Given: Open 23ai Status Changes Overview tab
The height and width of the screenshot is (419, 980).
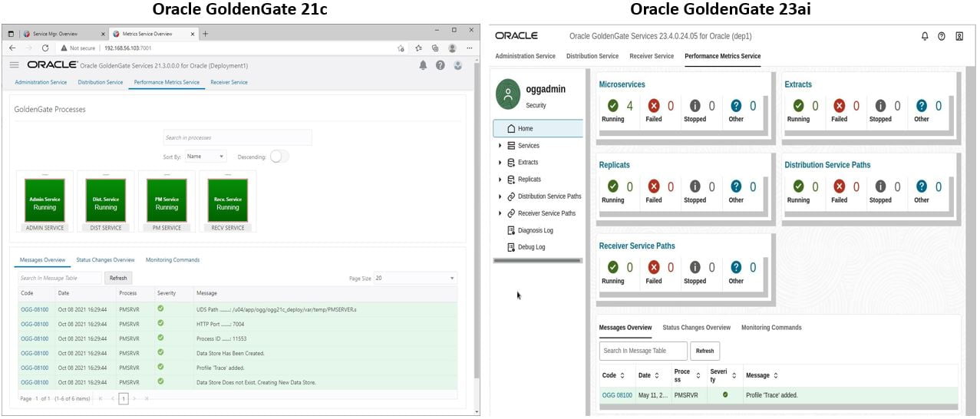Looking at the screenshot, I should (x=696, y=328).
